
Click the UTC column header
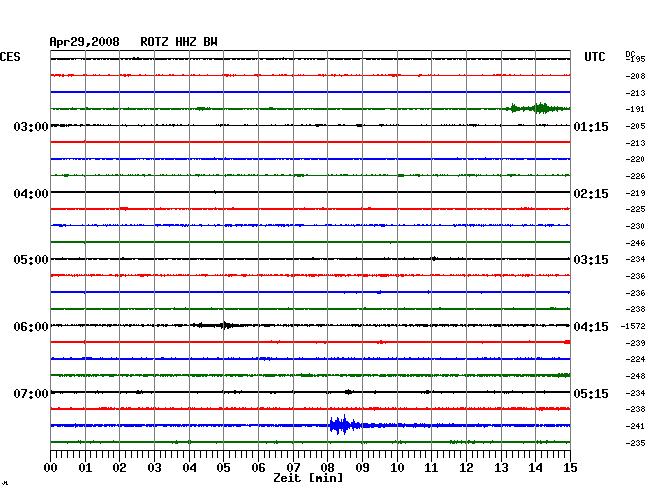(x=594, y=57)
